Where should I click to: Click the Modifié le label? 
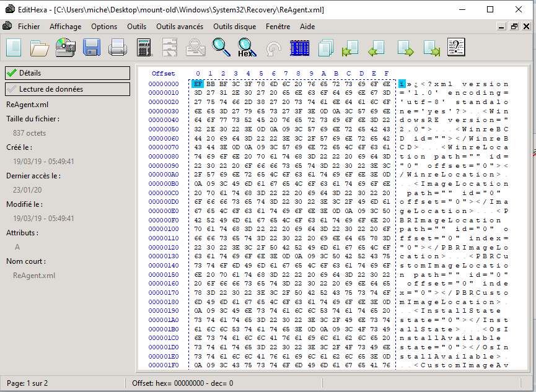tap(24, 204)
